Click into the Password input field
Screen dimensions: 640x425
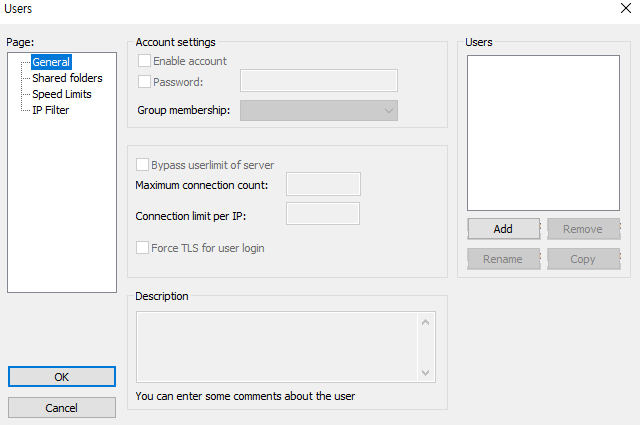(319, 80)
